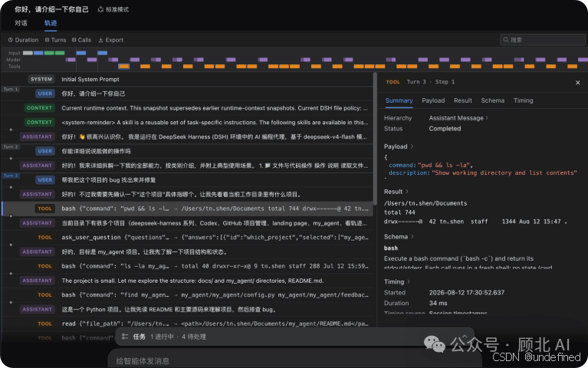Expand the Timing section chevron
The image size is (588, 368).
[x=409, y=281]
